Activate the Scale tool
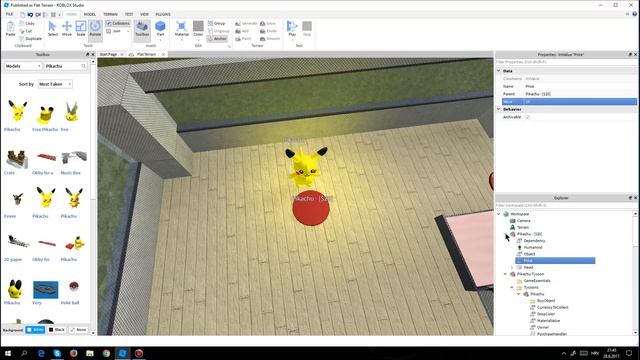This screenshot has width=640, height=360. (81, 29)
